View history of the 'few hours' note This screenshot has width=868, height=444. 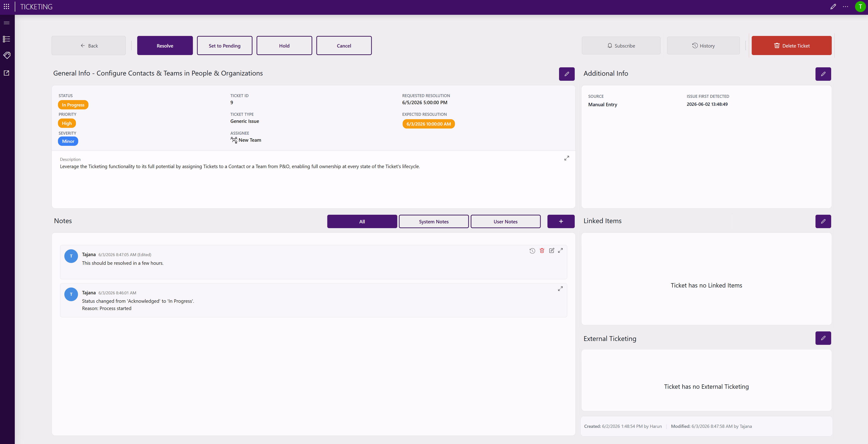(532, 250)
